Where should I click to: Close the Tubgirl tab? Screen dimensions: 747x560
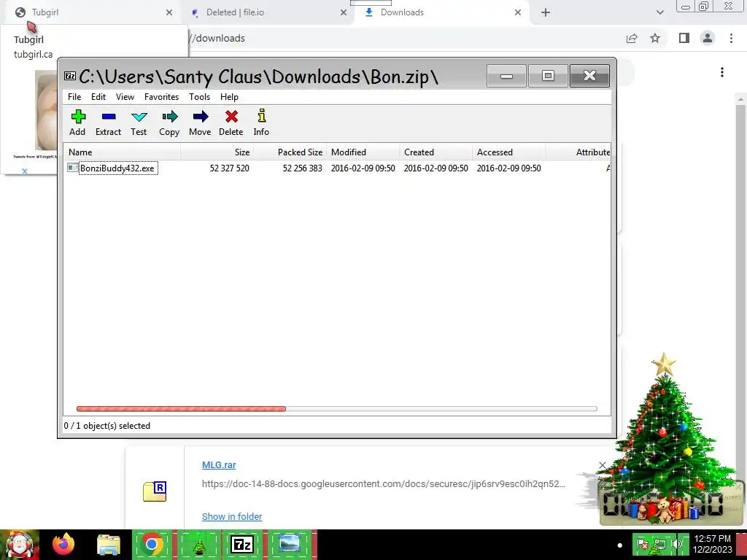(169, 12)
